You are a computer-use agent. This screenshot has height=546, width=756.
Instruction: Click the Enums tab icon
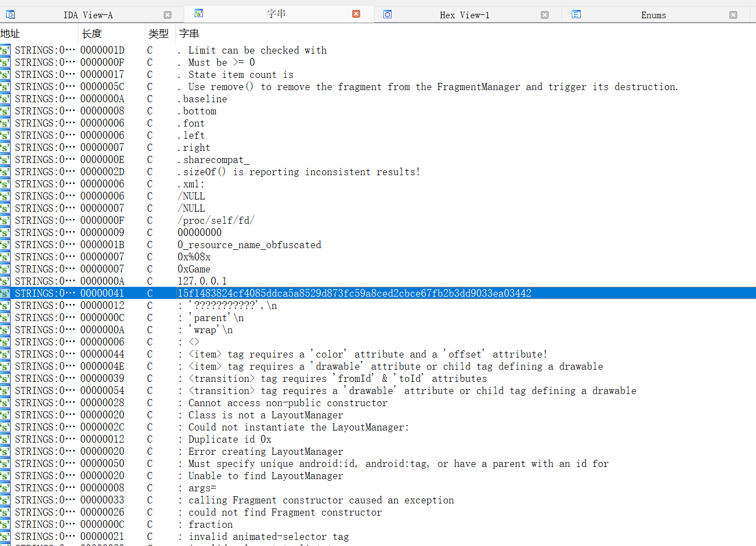[576, 14]
